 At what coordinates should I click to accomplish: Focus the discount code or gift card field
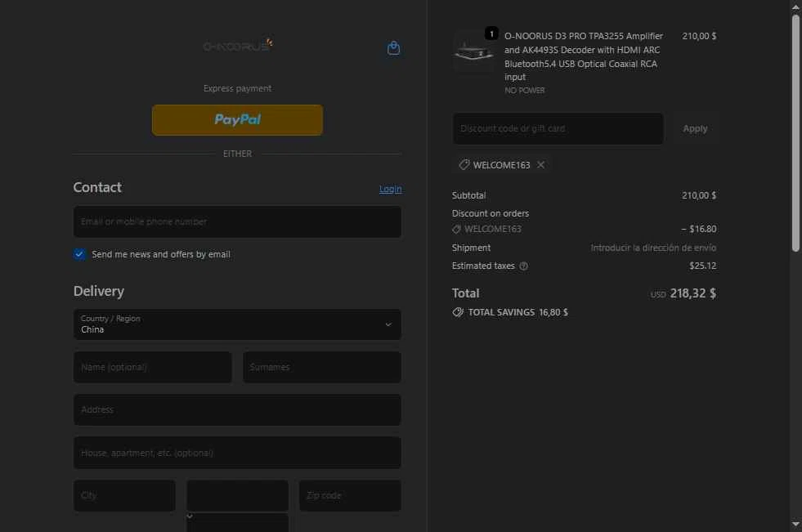[558, 129]
